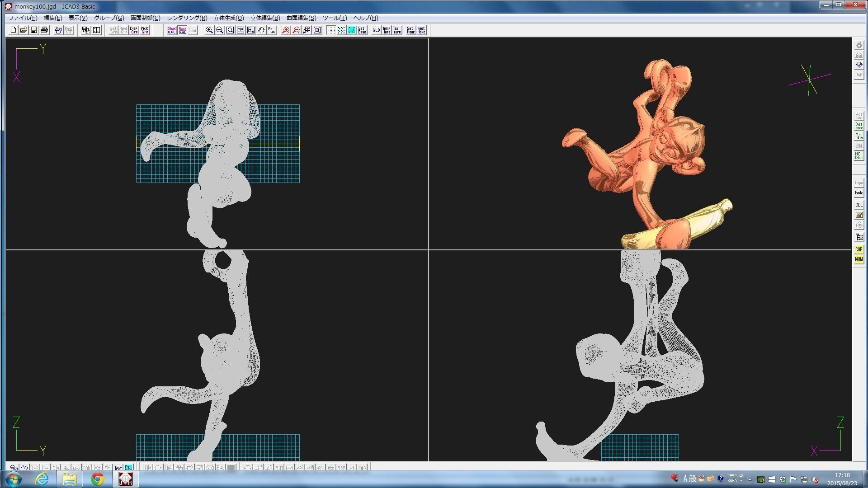Click the red four-square icon in sidebar
The width and height of the screenshot is (868, 488).
(859, 215)
